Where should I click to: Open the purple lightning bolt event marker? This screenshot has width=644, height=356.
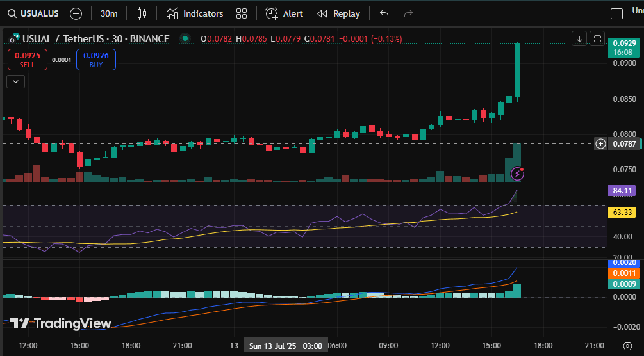[x=517, y=173]
